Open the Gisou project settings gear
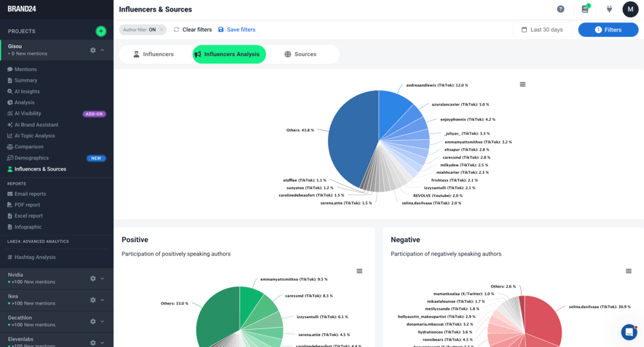This screenshot has width=644, height=347. [x=93, y=50]
